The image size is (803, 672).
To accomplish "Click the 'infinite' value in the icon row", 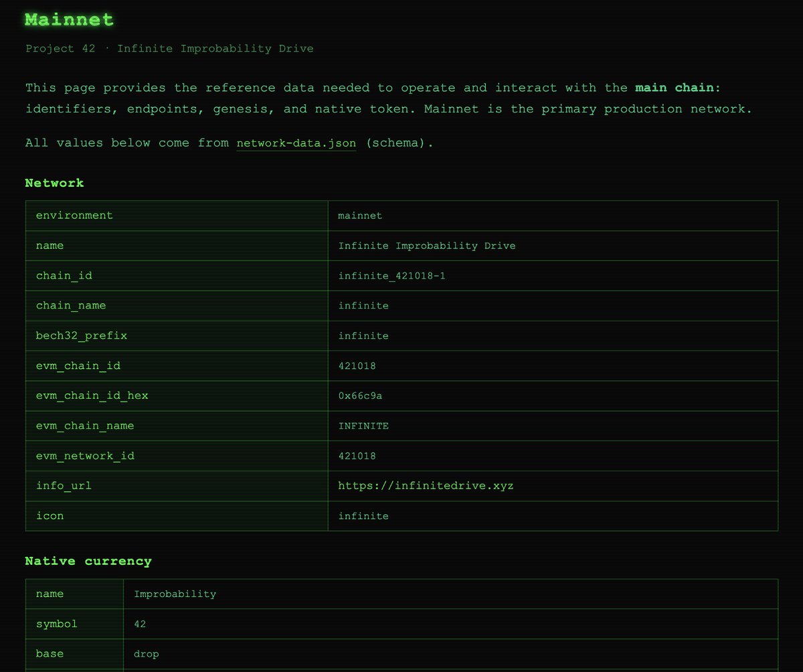I will [363, 516].
